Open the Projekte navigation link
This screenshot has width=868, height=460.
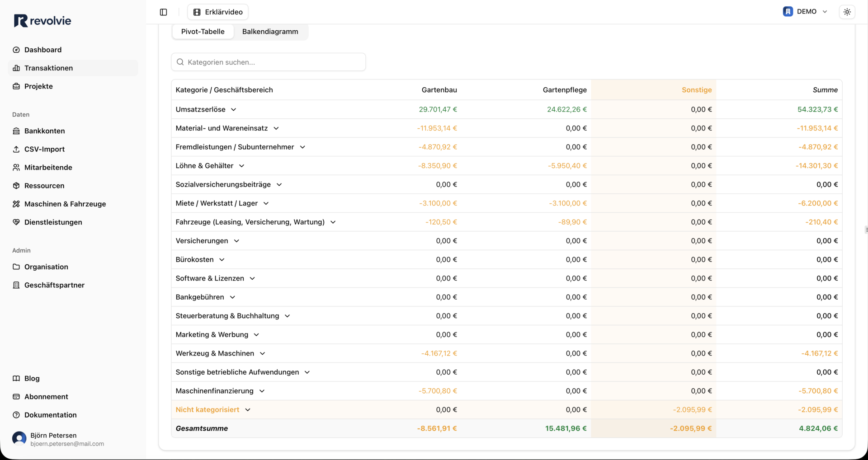[x=38, y=86]
